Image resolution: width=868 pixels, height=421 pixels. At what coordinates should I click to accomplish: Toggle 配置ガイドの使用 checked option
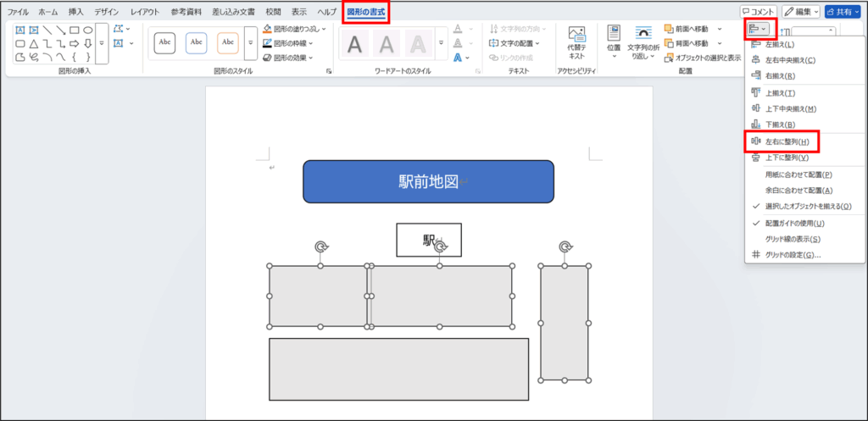[794, 224]
